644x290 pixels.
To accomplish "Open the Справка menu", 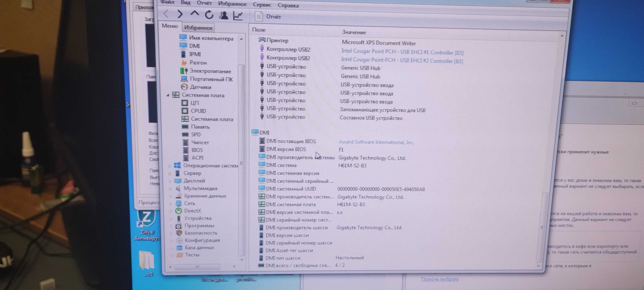I will pos(288,5).
